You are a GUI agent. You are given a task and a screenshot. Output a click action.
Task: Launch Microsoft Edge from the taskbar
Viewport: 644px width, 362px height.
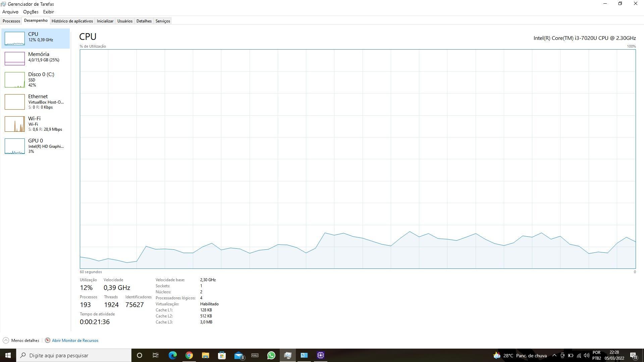[172, 355]
